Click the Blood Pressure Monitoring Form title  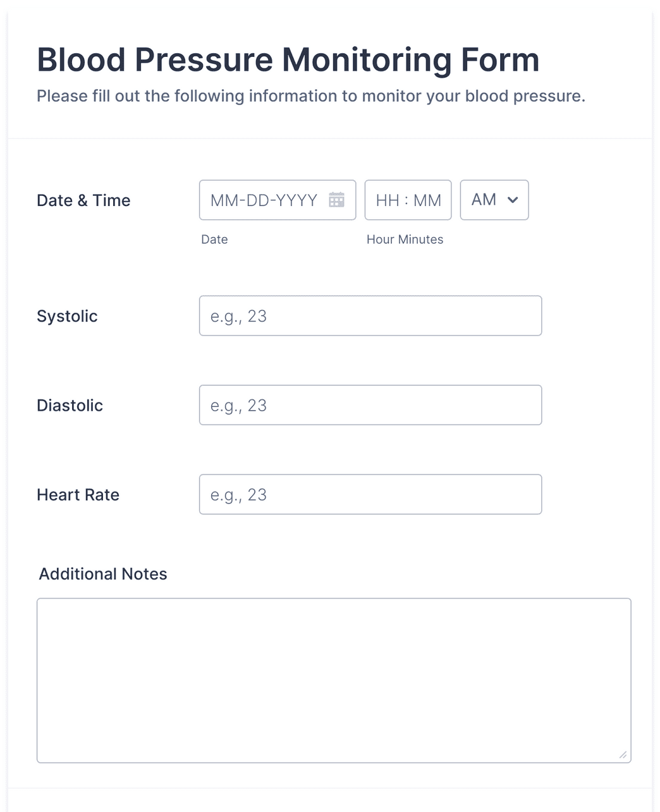288,59
